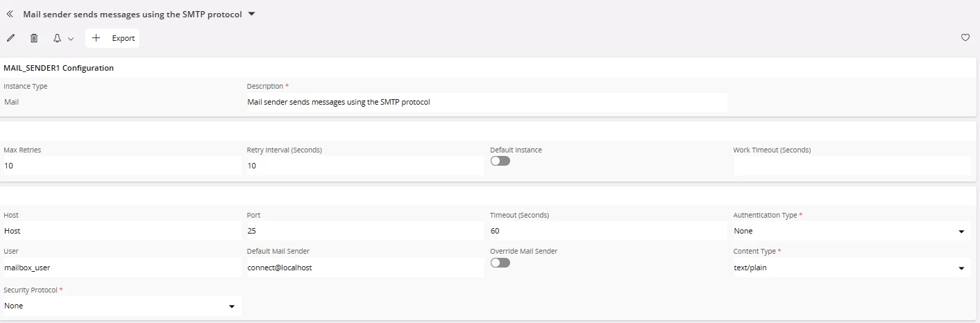This screenshot has width=980, height=323.
Task: Click the Work Timeout (Seconds) field
Action: [852, 166]
